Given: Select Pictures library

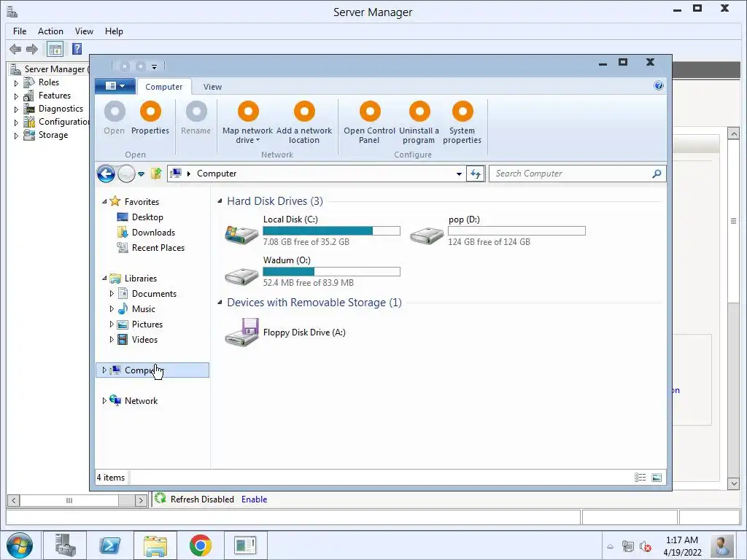Looking at the screenshot, I should 147,324.
